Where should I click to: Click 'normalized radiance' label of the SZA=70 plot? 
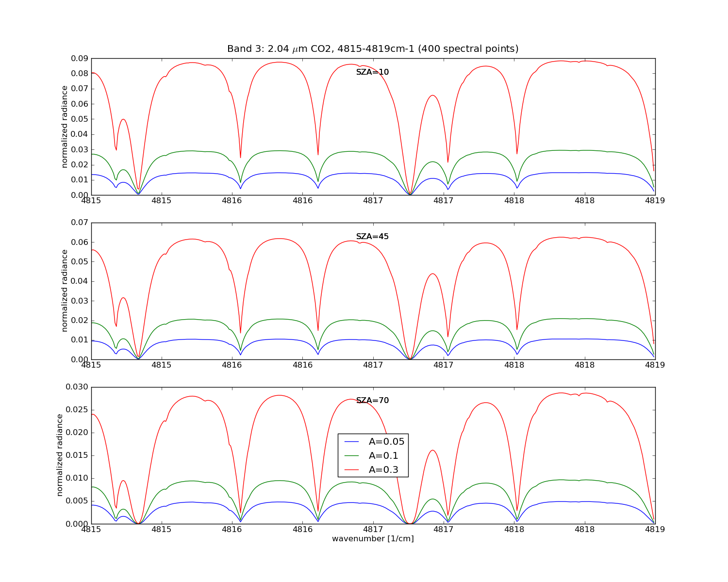[x=60, y=455]
